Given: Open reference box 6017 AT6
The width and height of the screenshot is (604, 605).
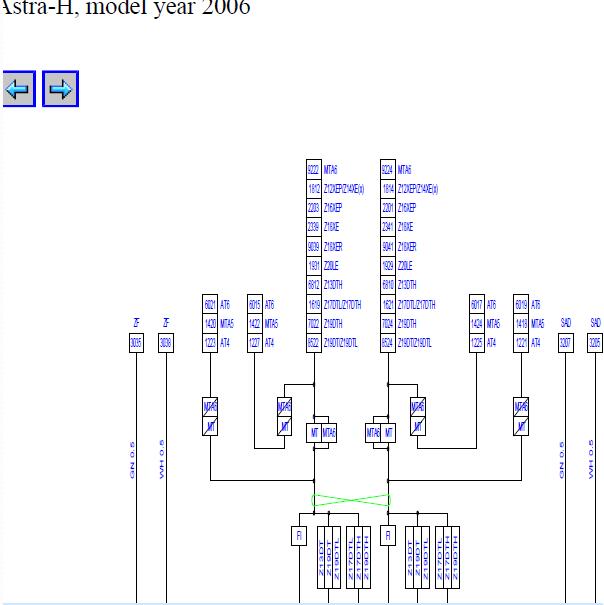Looking at the screenshot, I should click(x=477, y=305).
